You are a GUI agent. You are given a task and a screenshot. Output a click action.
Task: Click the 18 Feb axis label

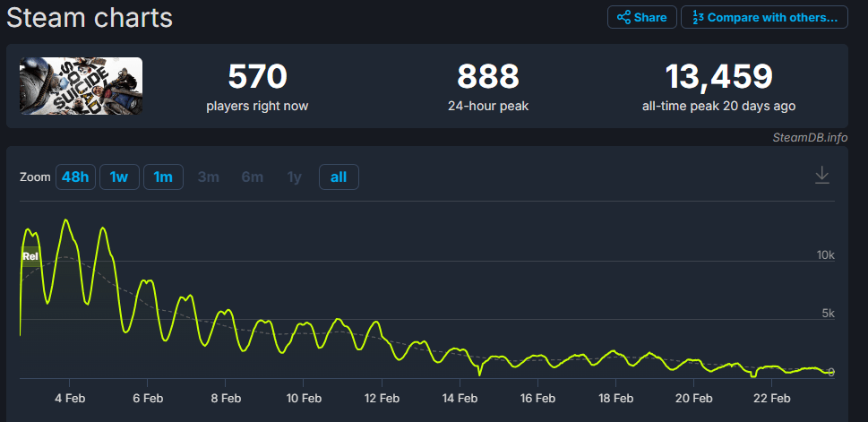click(x=615, y=398)
